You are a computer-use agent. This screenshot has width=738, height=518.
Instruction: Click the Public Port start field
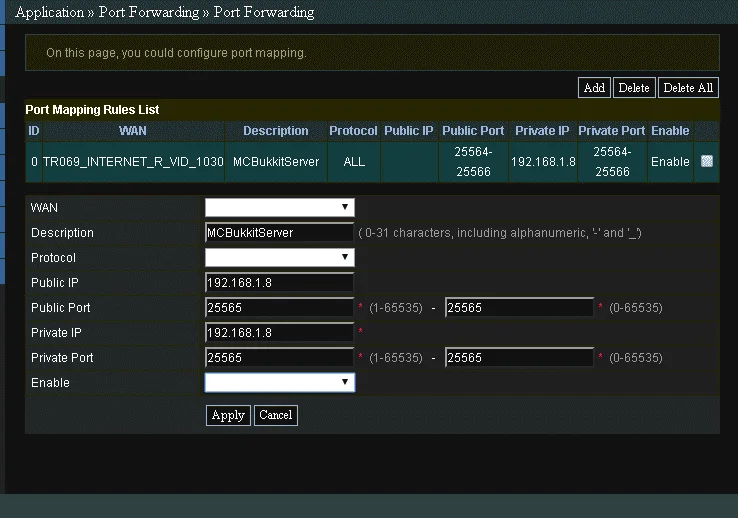(x=280, y=307)
